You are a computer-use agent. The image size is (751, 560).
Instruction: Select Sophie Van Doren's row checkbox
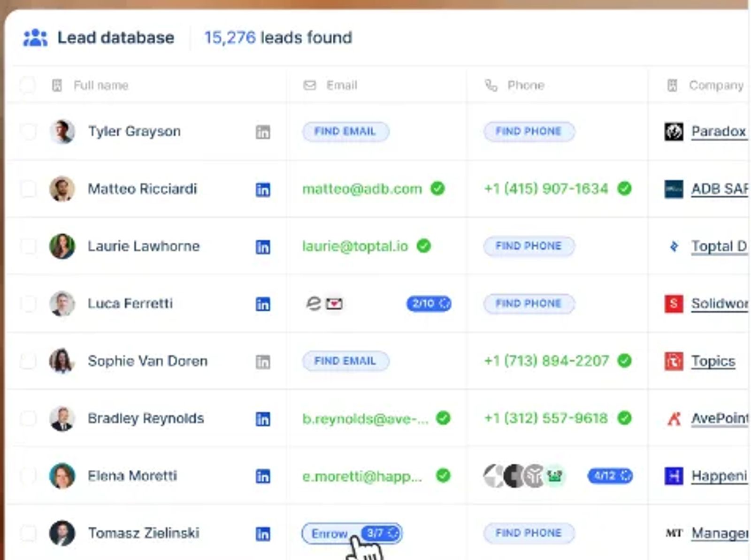click(x=28, y=361)
